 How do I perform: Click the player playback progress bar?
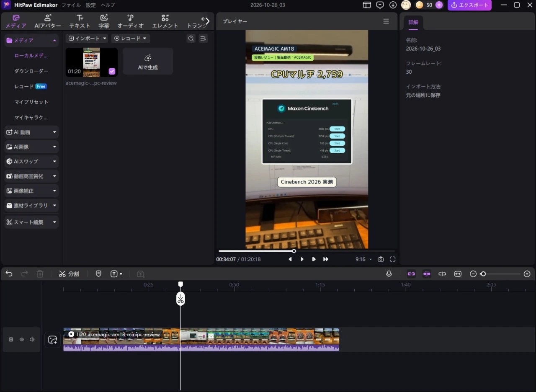pyautogui.click(x=307, y=251)
